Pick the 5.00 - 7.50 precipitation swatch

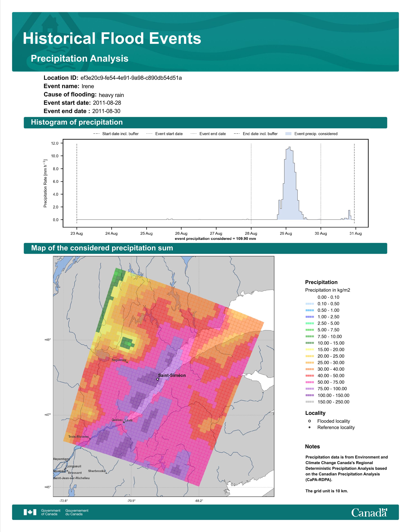pyautogui.click(x=310, y=330)
